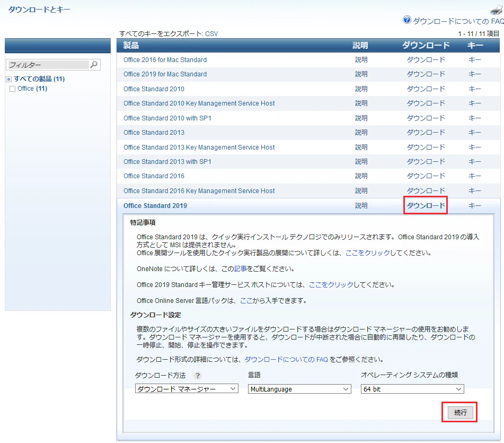504x443 pixels.
Task: Click ここをクリック link about Office deployment tool
Action: coord(367,253)
